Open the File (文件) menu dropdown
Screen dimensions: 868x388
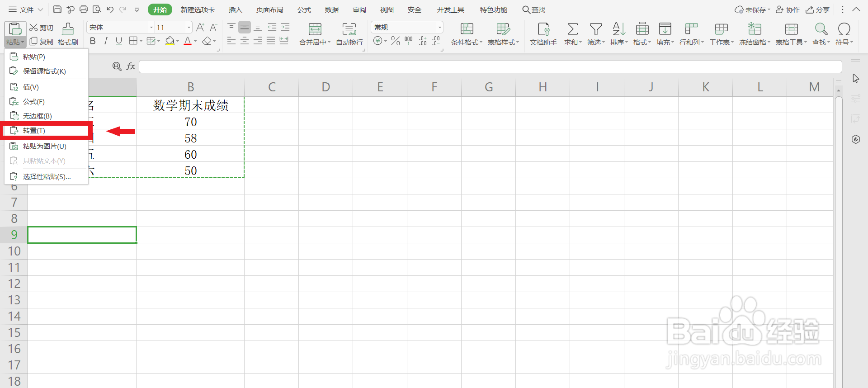point(26,9)
